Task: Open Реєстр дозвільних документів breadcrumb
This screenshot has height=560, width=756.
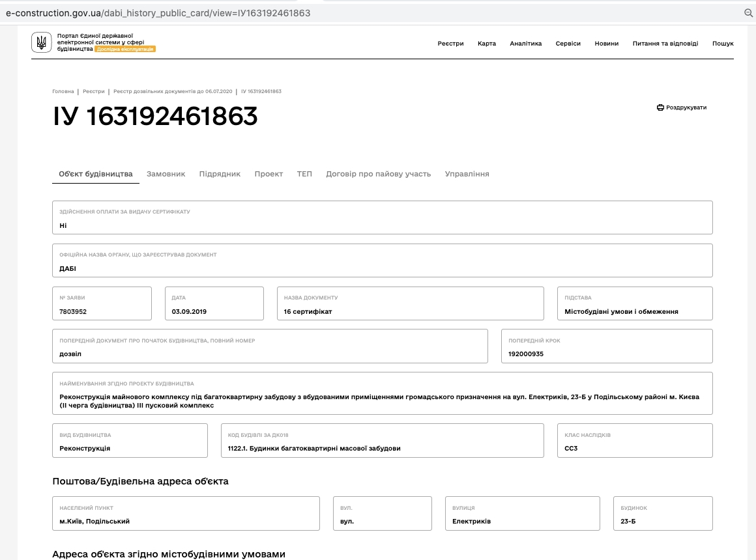Action: coord(173,91)
